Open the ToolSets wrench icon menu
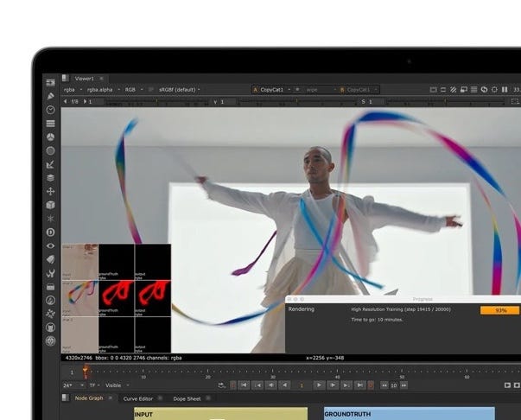 click(x=50, y=273)
